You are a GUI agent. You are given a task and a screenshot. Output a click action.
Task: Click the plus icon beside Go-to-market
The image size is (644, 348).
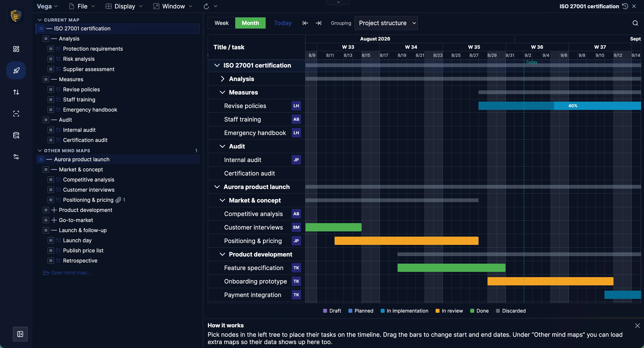[x=54, y=220]
